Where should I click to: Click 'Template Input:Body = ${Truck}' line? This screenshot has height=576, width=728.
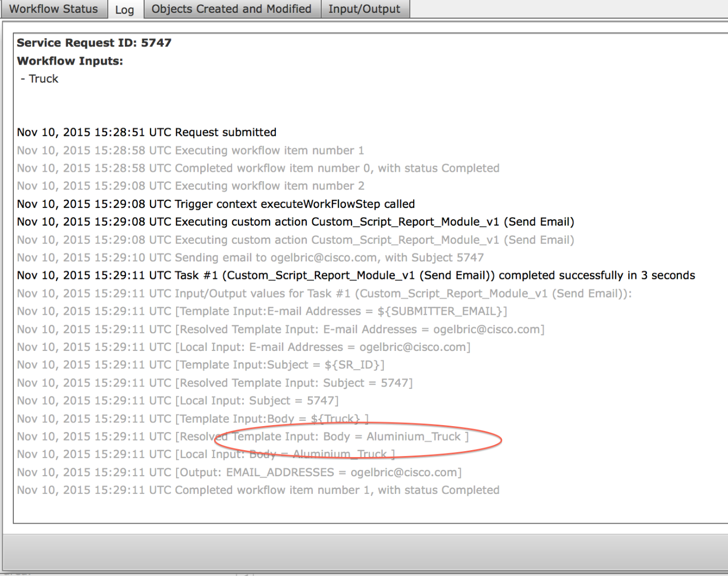pos(193,419)
